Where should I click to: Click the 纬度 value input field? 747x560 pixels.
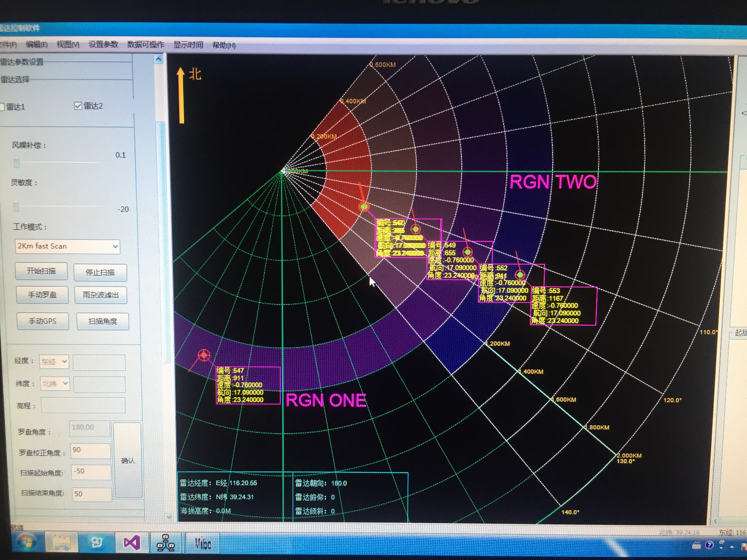pyautogui.click(x=99, y=385)
